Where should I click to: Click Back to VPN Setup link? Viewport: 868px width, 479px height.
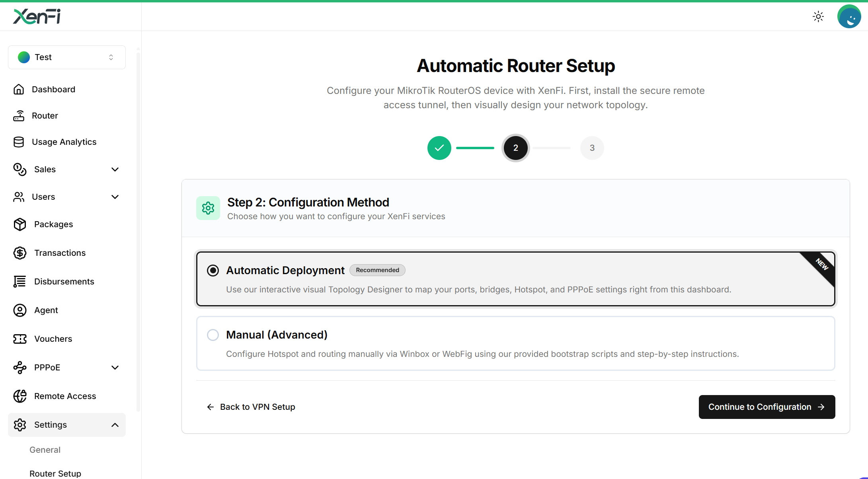pos(251,407)
